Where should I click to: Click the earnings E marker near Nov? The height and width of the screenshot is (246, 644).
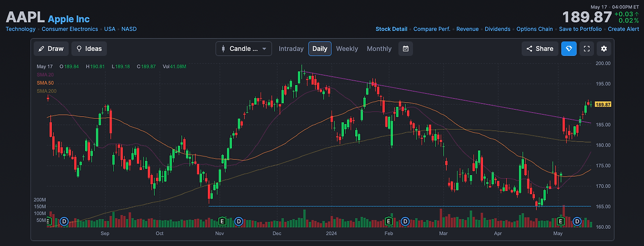tap(222, 221)
